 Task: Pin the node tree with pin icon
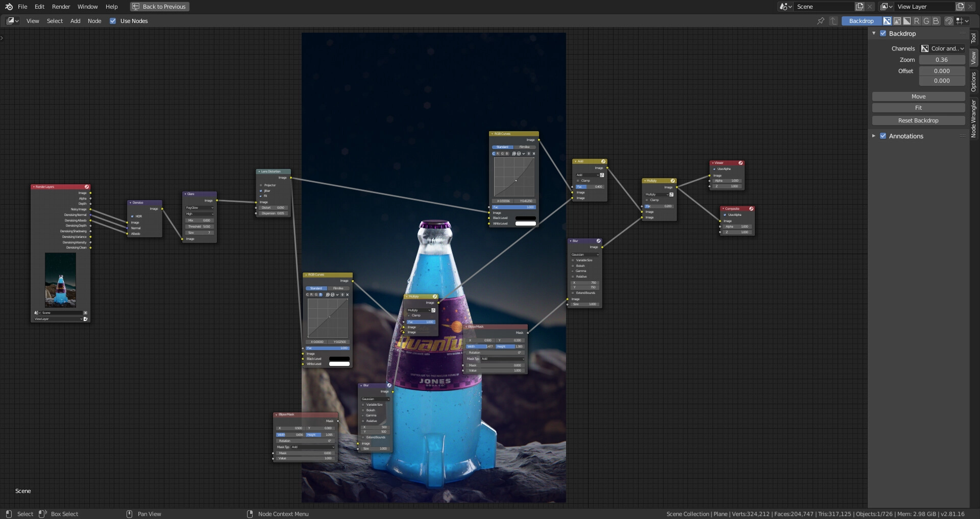pyautogui.click(x=820, y=21)
